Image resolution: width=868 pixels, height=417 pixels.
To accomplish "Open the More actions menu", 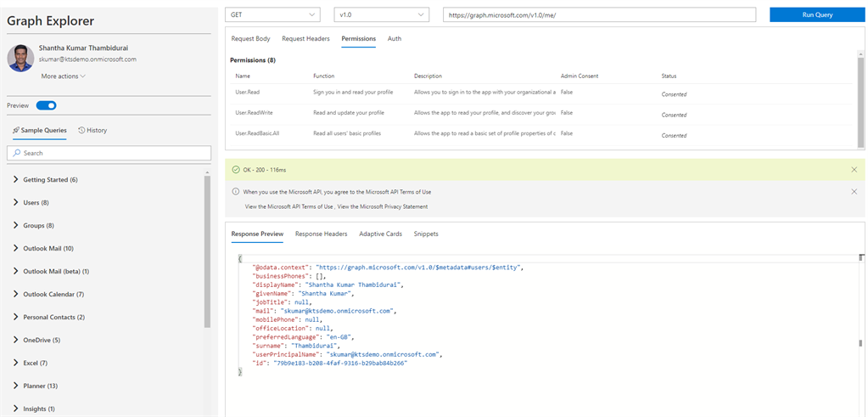I will pyautogui.click(x=63, y=76).
